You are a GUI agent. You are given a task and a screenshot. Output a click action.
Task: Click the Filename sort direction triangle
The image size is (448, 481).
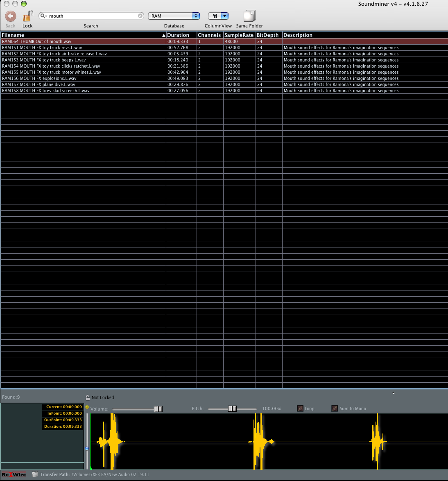[x=163, y=35]
